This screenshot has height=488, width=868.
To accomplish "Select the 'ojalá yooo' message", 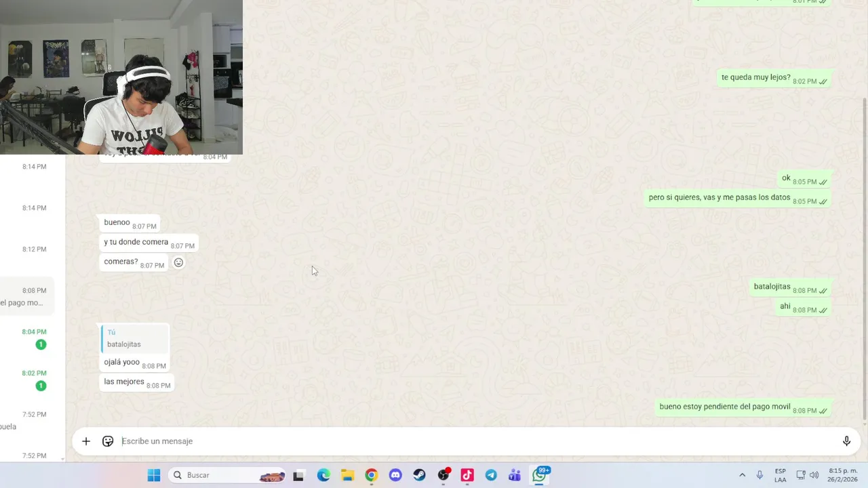I will pyautogui.click(x=134, y=363).
